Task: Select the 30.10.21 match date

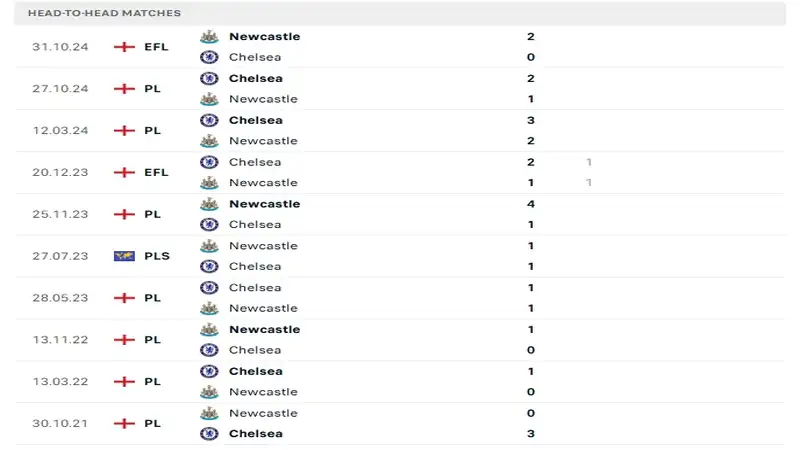Action: 60,423
